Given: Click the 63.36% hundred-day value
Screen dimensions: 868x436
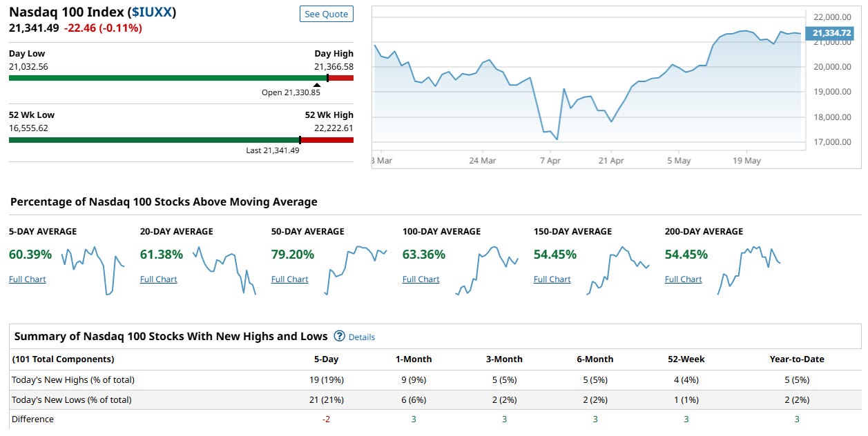Looking at the screenshot, I should tap(424, 255).
